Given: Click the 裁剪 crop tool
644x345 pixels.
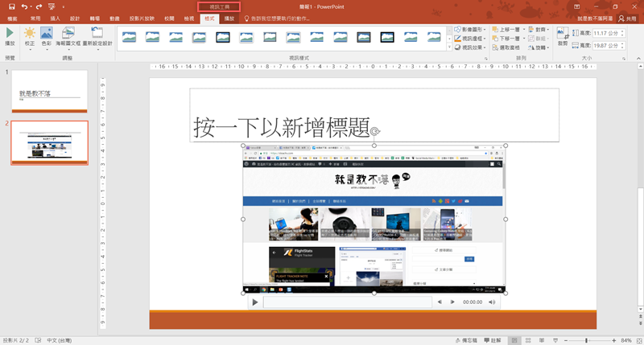Looking at the screenshot, I should 562,36.
